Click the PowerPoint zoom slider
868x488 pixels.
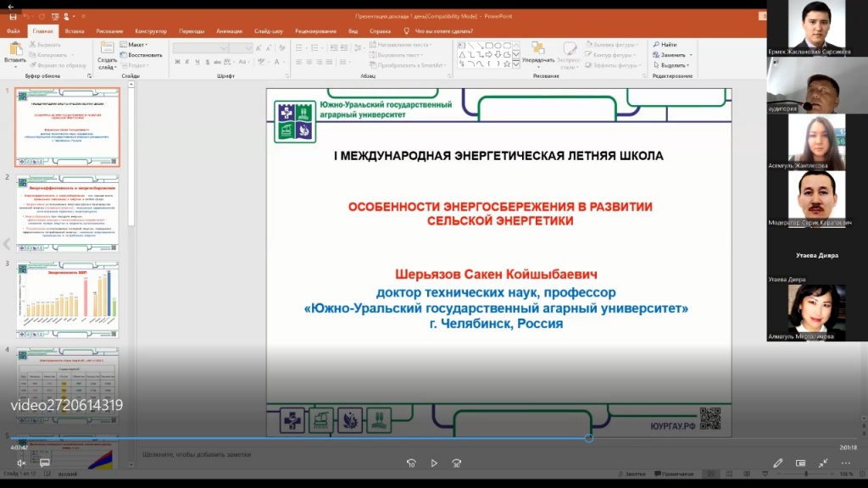click(x=805, y=474)
